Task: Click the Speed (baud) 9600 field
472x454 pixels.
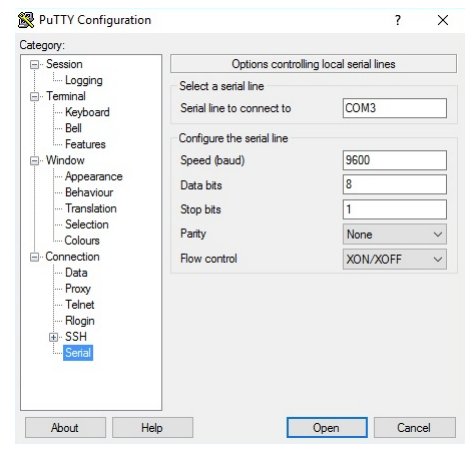Action: (x=395, y=160)
